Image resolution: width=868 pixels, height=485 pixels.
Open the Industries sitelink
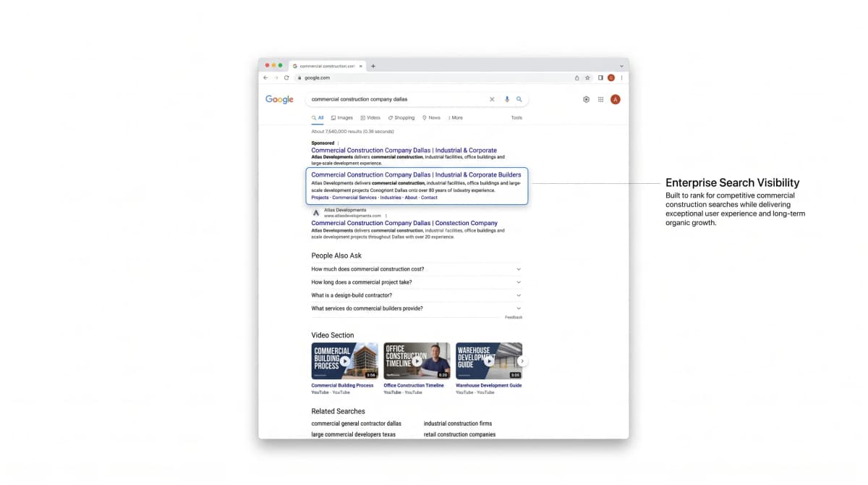click(x=391, y=198)
